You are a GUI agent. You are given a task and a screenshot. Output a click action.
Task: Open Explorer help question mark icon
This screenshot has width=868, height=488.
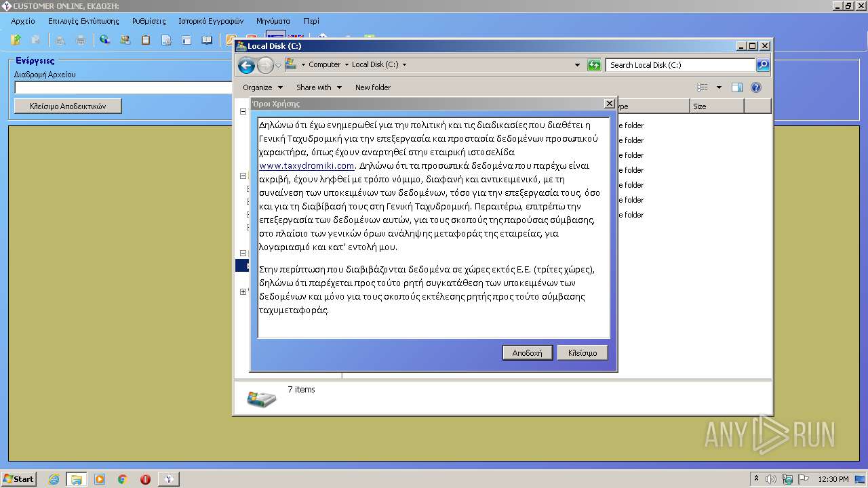click(x=756, y=87)
